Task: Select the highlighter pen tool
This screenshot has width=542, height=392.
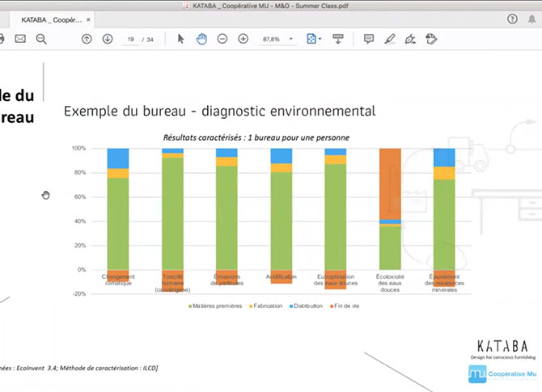Action: (x=390, y=39)
